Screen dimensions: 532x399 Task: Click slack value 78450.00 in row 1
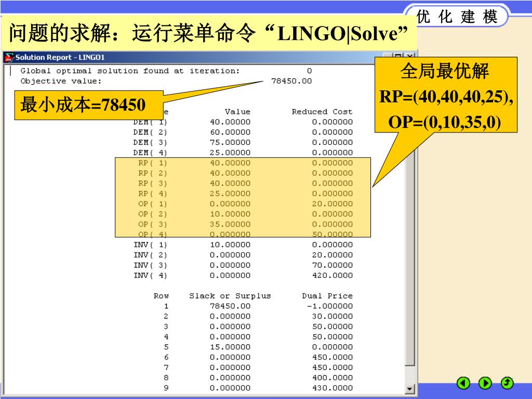[x=230, y=306]
